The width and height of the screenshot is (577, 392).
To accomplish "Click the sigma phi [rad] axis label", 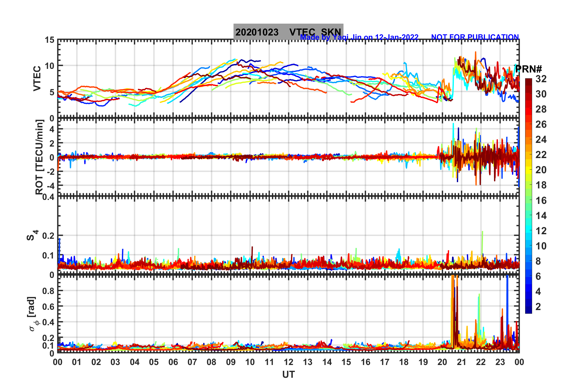I will point(33,314).
